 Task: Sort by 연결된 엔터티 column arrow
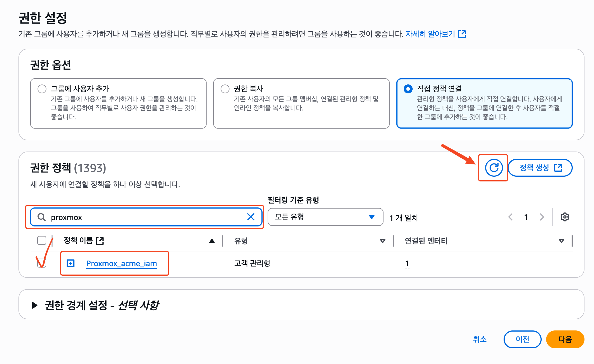pos(561,241)
